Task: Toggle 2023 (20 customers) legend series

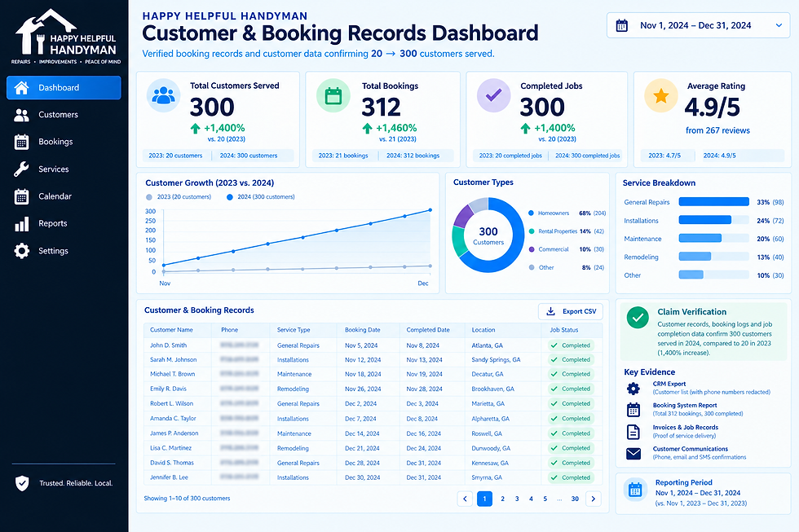Action: [x=179, y=197]
